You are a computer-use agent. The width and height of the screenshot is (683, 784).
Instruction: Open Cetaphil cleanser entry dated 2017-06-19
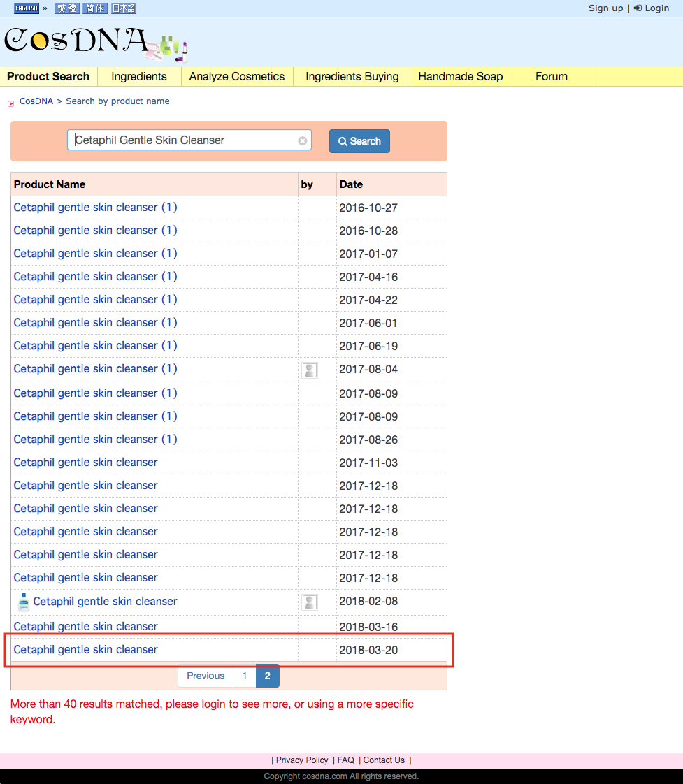[96, 345]
